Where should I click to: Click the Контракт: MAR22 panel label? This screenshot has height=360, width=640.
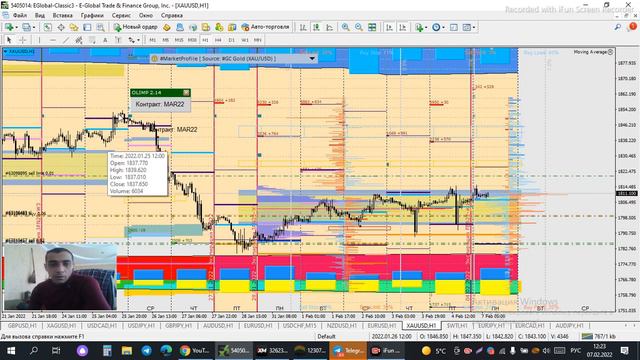coord(160,104)
